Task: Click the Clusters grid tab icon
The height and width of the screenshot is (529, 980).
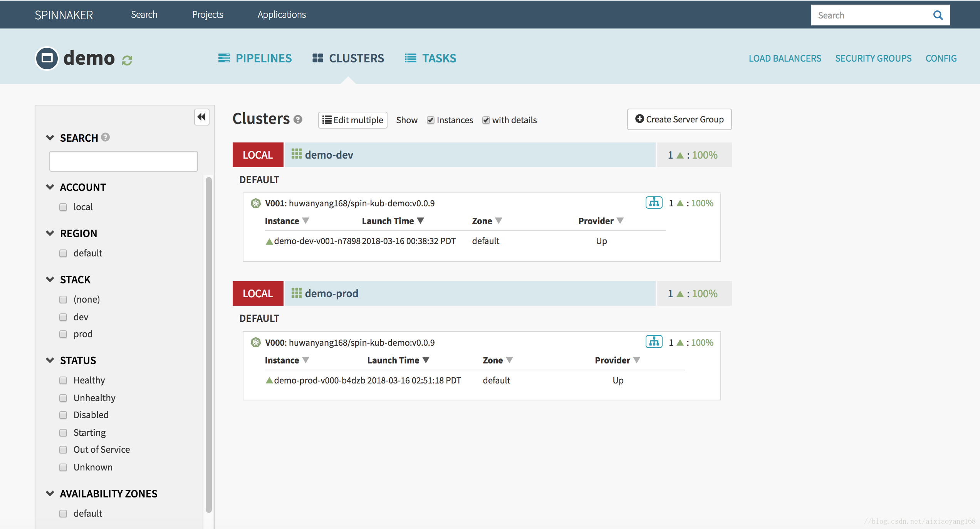Action: click(317, 58)
